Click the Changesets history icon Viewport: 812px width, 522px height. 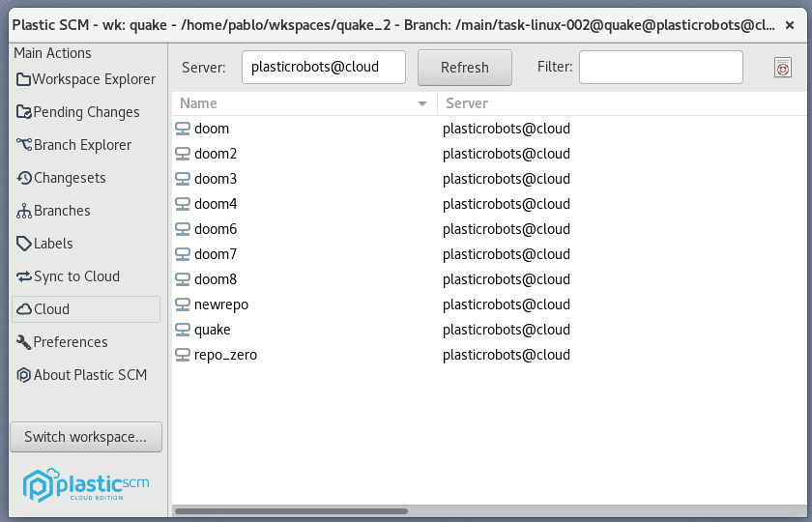pos(24,178)
